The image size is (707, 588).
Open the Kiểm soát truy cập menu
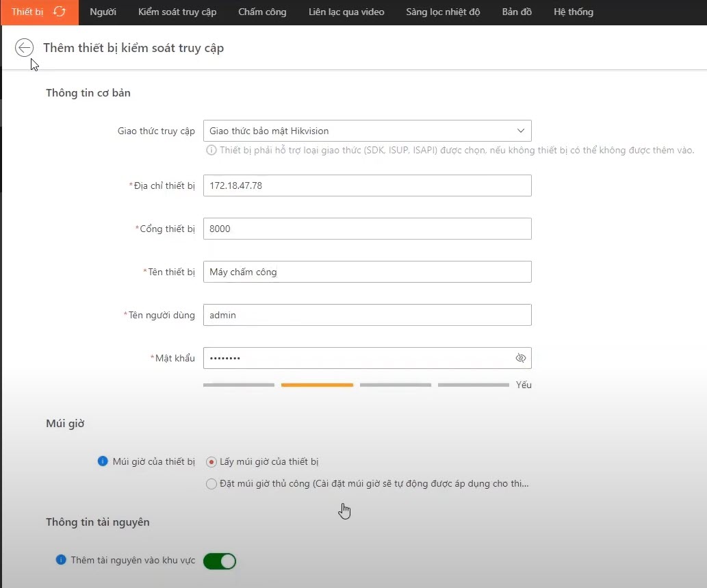177,12
